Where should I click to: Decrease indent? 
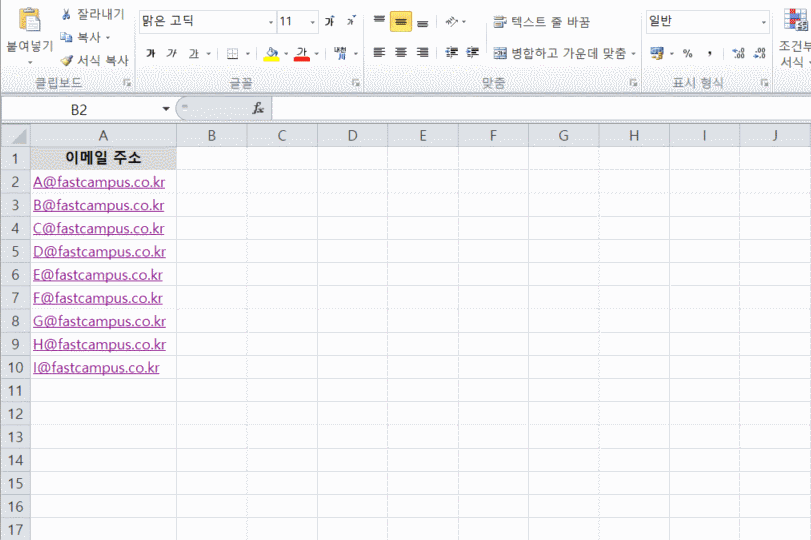point(452,52)
